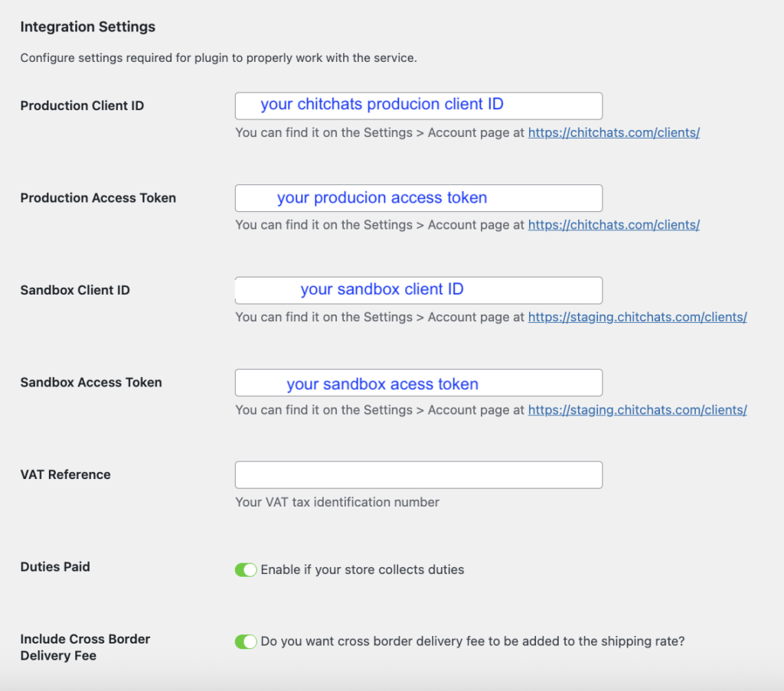The width and height of the screenshot is (784, 691).
Task: Toggle the Duties Paid switch
Action: (246, 570)
